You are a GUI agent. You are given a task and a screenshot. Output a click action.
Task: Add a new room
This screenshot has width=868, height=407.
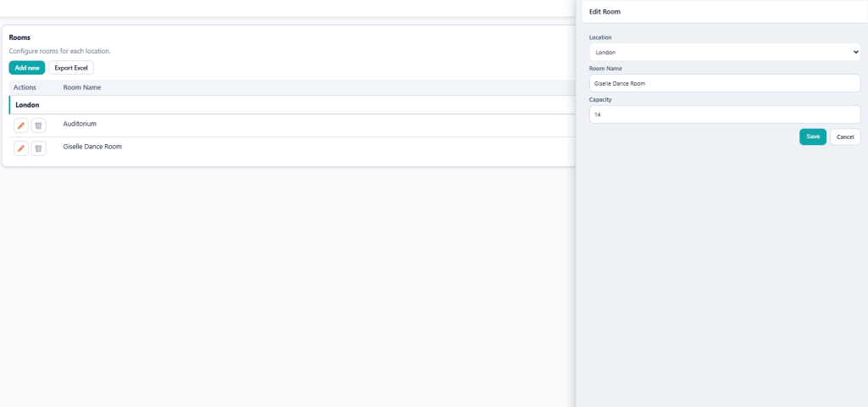click(27, 68)
